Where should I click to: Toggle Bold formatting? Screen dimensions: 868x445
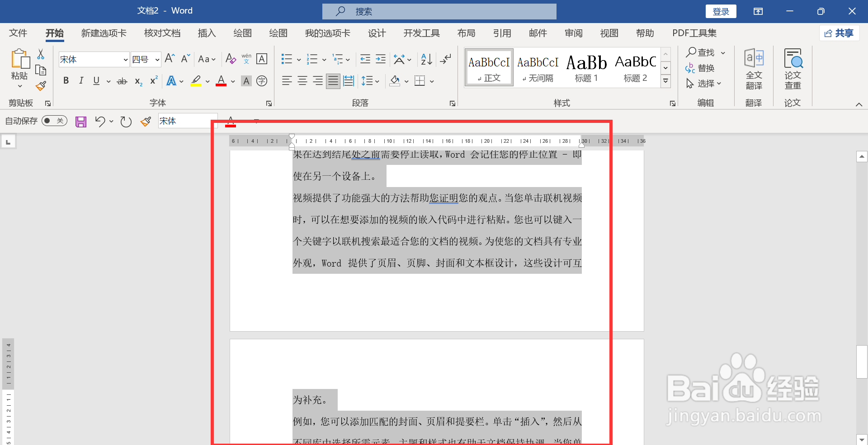coord(66,81)
